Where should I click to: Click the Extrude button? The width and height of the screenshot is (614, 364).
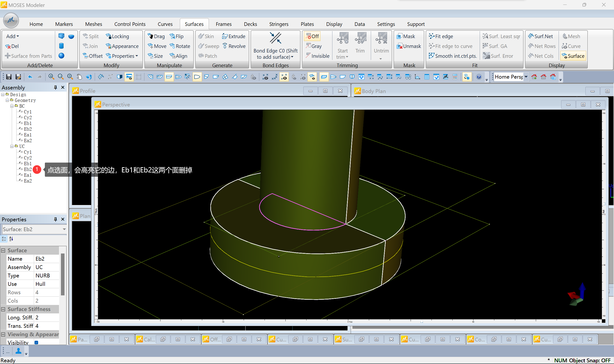pyautogui.click(x=234, y=36)
